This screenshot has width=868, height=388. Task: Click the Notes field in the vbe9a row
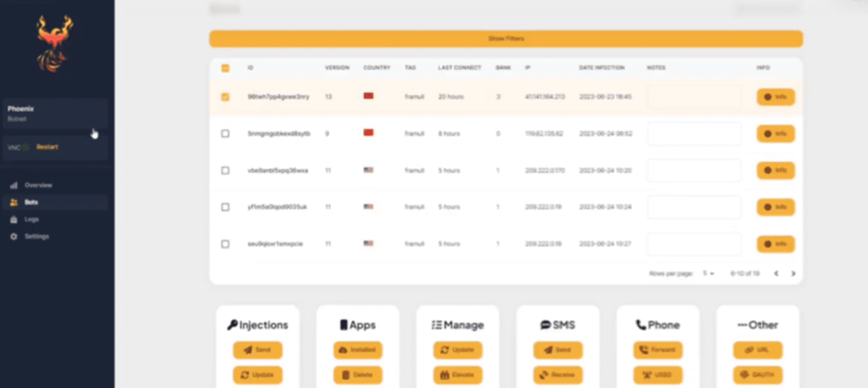point(694,170)
